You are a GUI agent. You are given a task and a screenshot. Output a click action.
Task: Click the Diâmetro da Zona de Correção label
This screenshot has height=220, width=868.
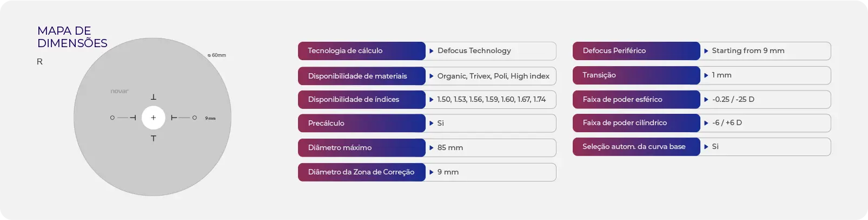(x=362, y=172)
